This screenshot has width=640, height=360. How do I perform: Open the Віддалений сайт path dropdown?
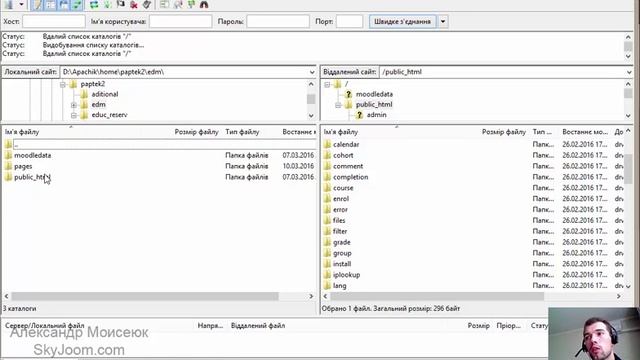(x=629, y=72)
